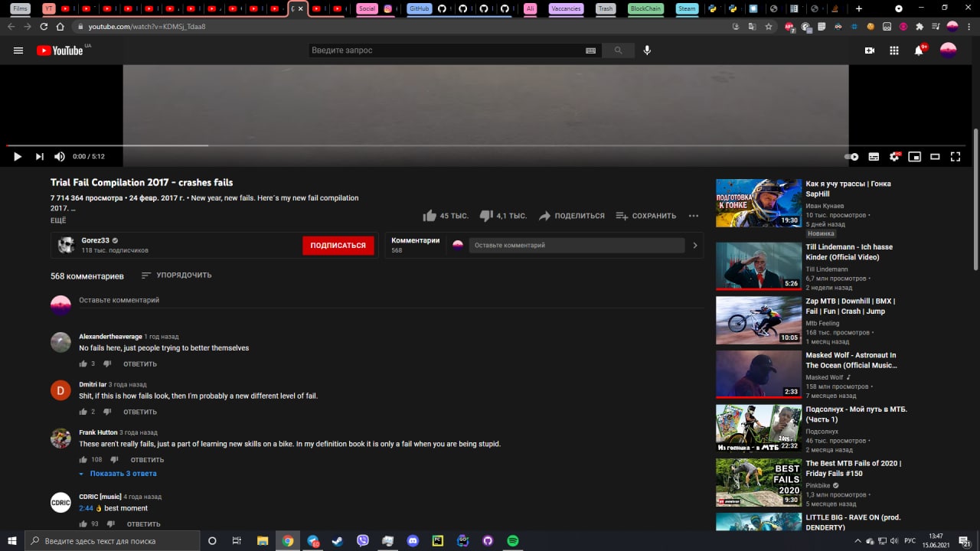This screenshot has height=551, width=980.
Task: Bookmark this page with star icon
Action: coord(769,26)
